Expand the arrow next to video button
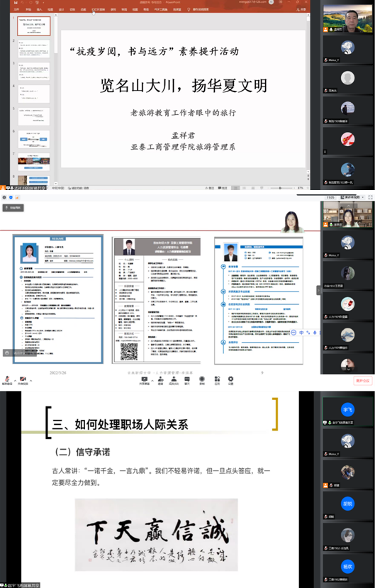The width and height of the screenshot is (375, 588). pos(30,381)
